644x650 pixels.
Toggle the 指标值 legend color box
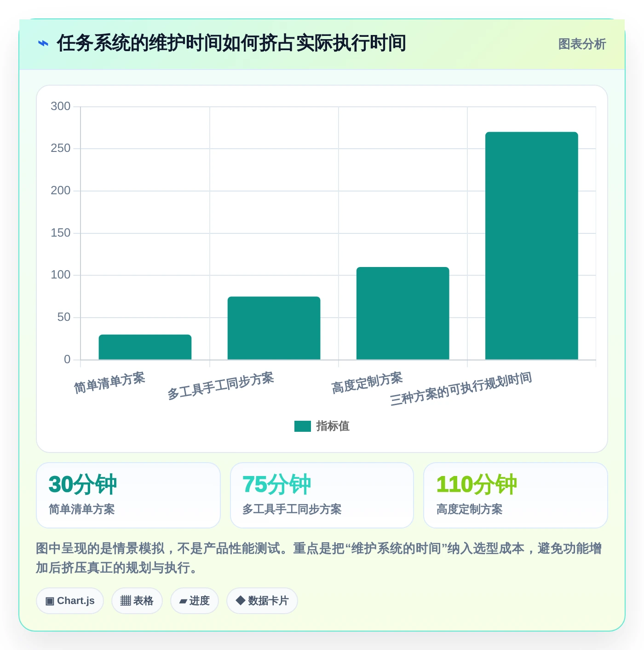303,426
